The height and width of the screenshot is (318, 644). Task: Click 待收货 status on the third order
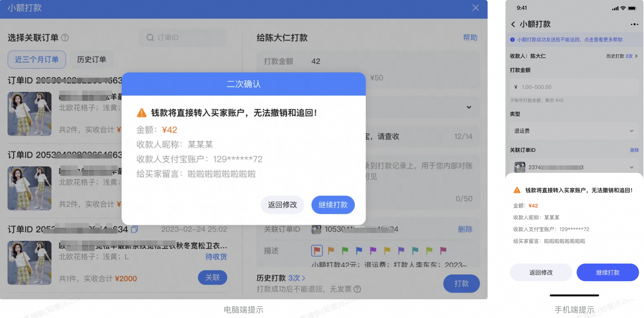tap(216, 256)
